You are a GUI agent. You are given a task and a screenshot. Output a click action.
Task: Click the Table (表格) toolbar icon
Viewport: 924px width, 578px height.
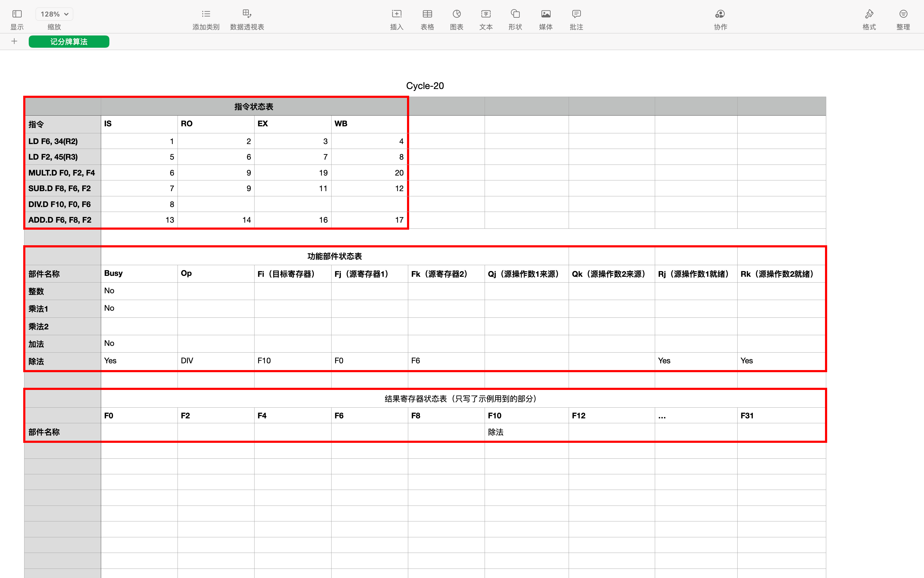pos(427,14)
